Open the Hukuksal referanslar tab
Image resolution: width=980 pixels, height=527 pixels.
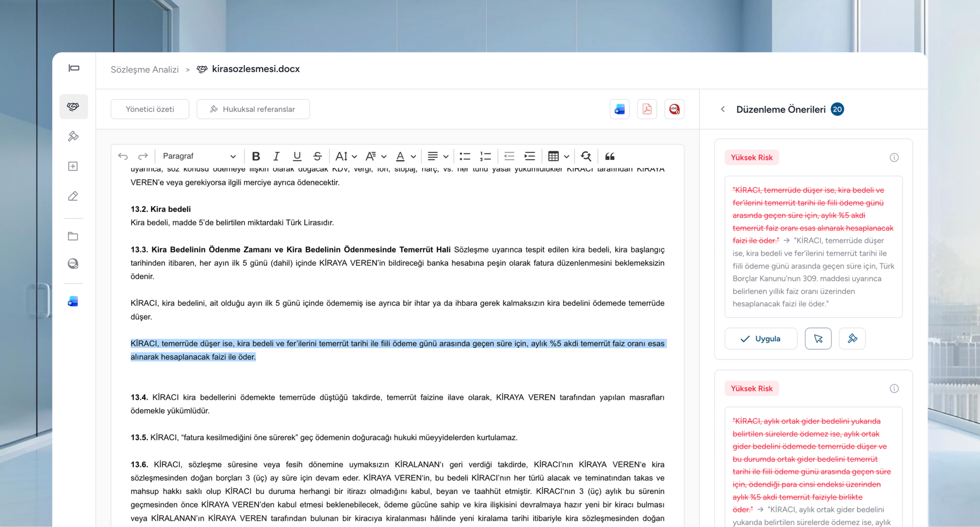click(x=253, y=109)
